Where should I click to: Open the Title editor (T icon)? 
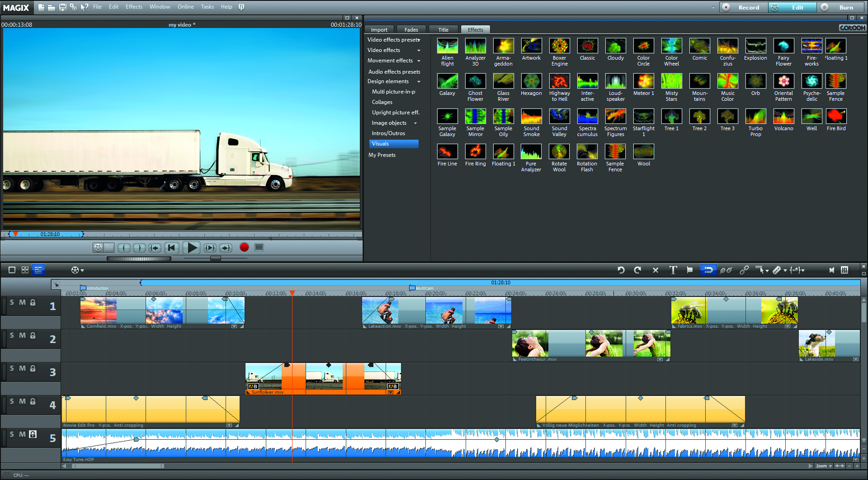(673, 270)
